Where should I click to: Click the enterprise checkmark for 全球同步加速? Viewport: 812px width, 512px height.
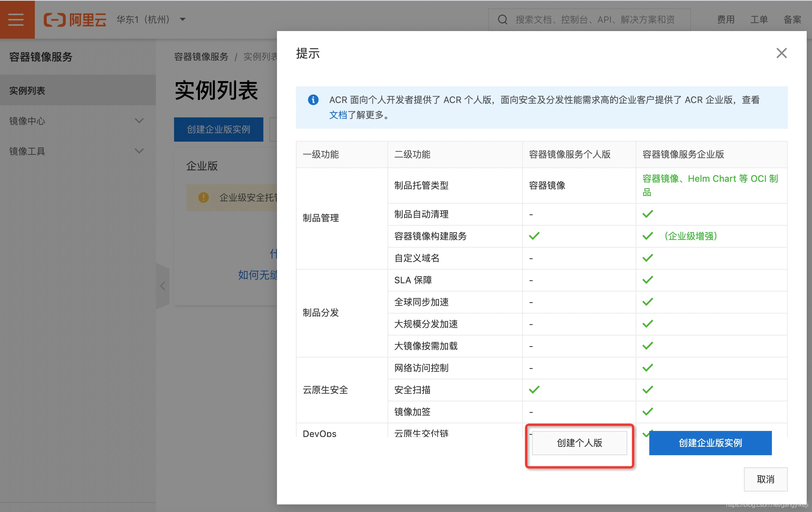[x=648, y=302]
